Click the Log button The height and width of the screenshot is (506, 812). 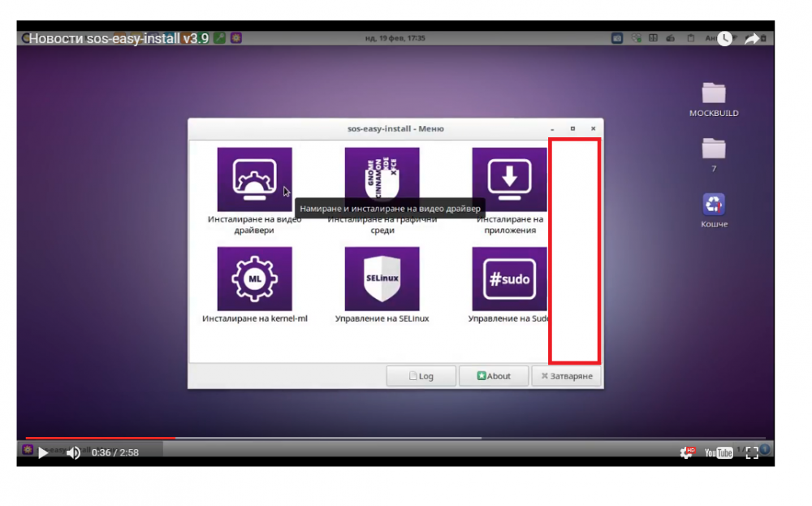(421, 376)
